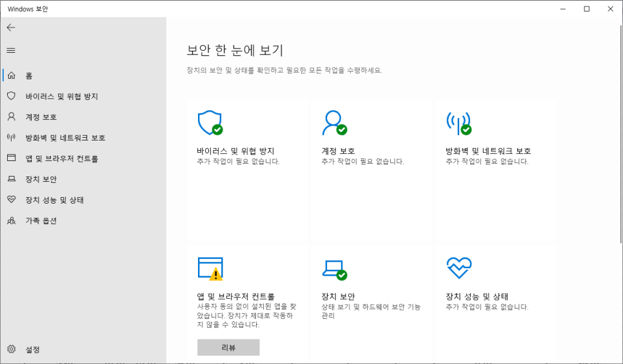Viewport: 623px width, 364px height.
Task: Select 가족 옵션 in the sidebar
Action: 41,220
